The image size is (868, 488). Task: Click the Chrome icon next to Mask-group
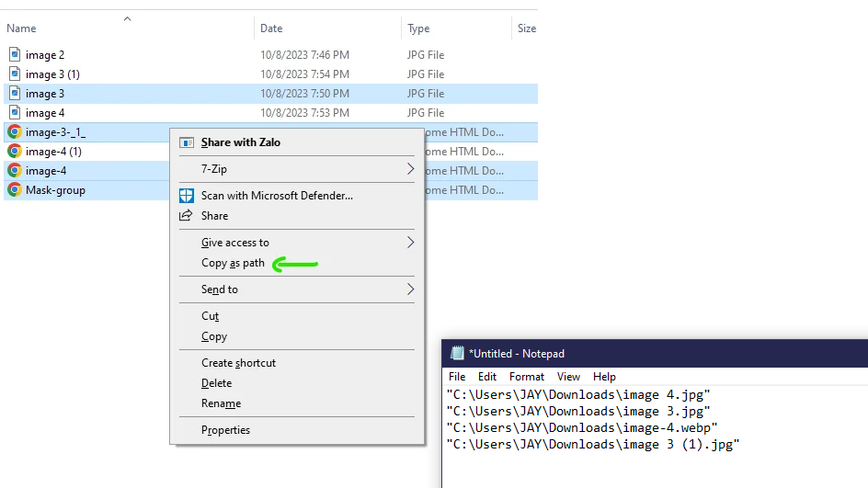click(15, 189)
